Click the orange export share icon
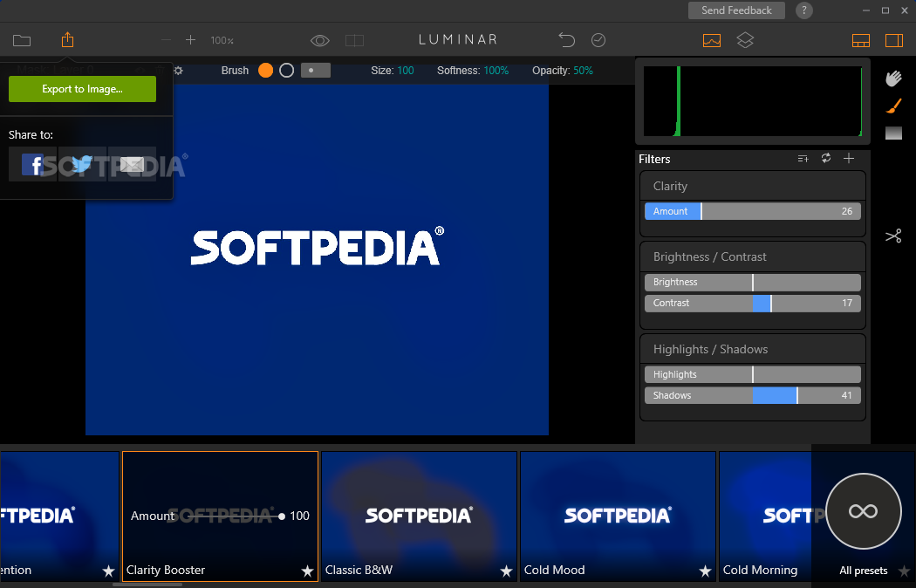 (x=68, y=40)
